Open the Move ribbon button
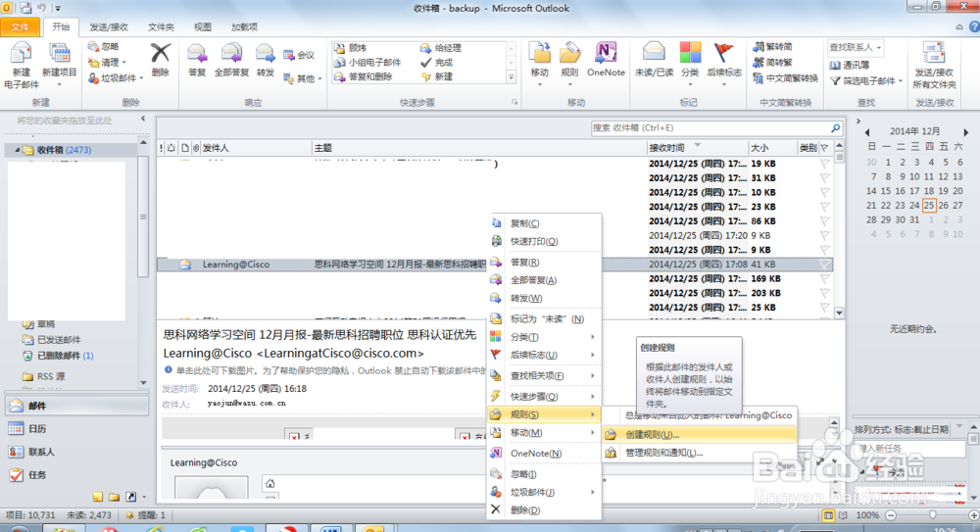 click(x=539, y=63)
